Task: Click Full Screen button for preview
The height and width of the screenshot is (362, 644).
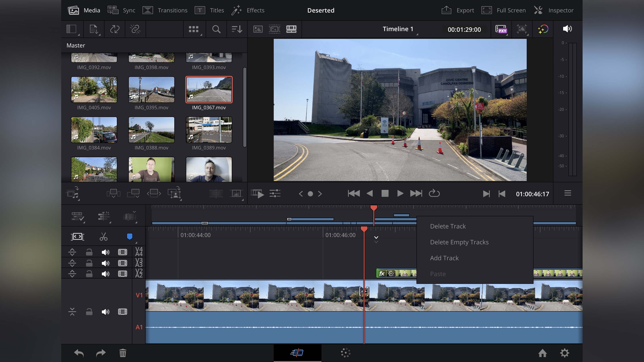Action: click(504, 10)
